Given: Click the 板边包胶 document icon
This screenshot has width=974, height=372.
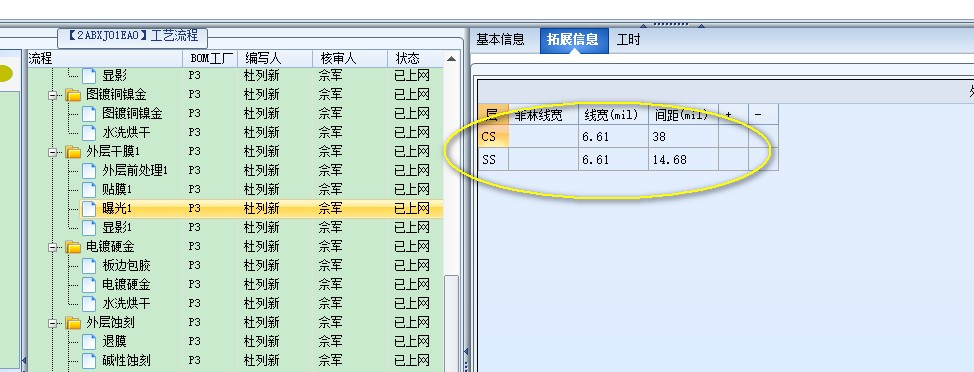Looking at the screenshot, I should (89, 266).
